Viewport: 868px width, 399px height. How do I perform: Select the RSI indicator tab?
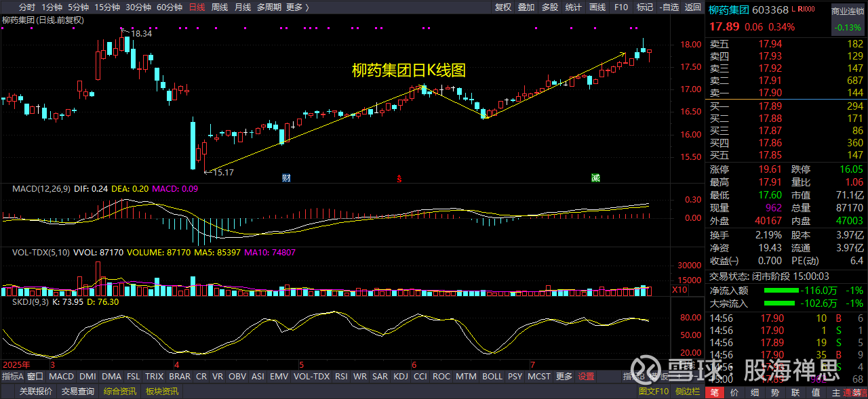click(341, 377)
